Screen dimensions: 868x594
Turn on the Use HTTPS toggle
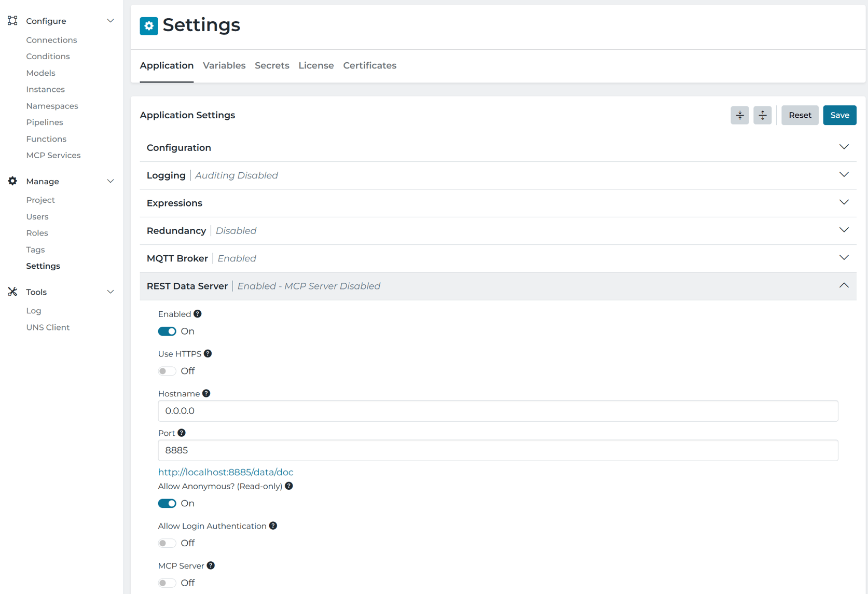tap(167, 371)
